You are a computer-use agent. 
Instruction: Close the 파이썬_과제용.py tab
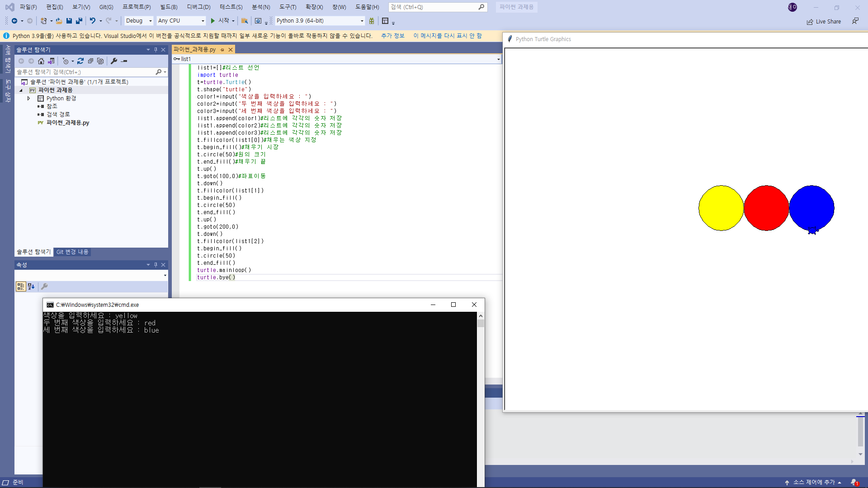231,50
